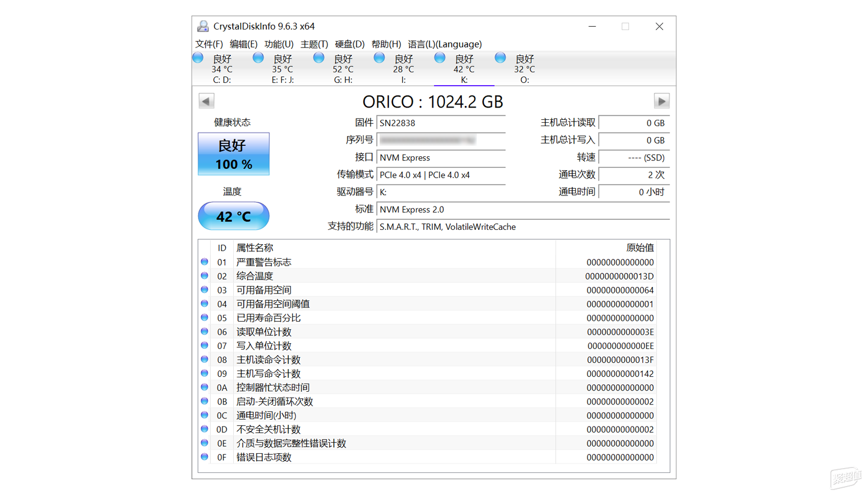Click status dot for attribute 04 可用备用空间阈值
868x496 pixels.
point(205,303)
